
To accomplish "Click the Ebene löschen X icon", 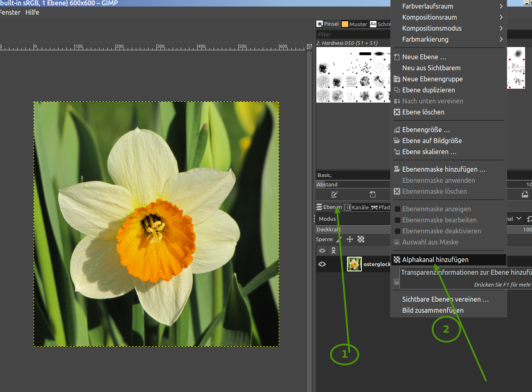I will point(397,112).
